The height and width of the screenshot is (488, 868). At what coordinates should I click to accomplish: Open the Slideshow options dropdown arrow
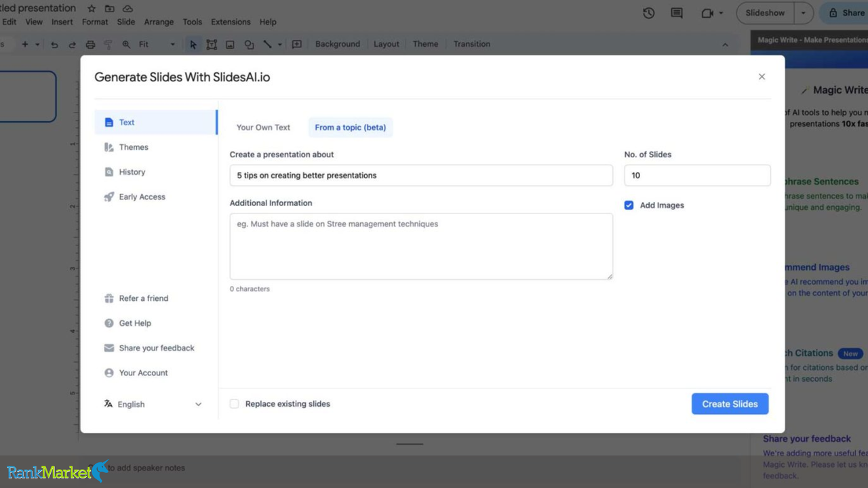coord(803,13)
